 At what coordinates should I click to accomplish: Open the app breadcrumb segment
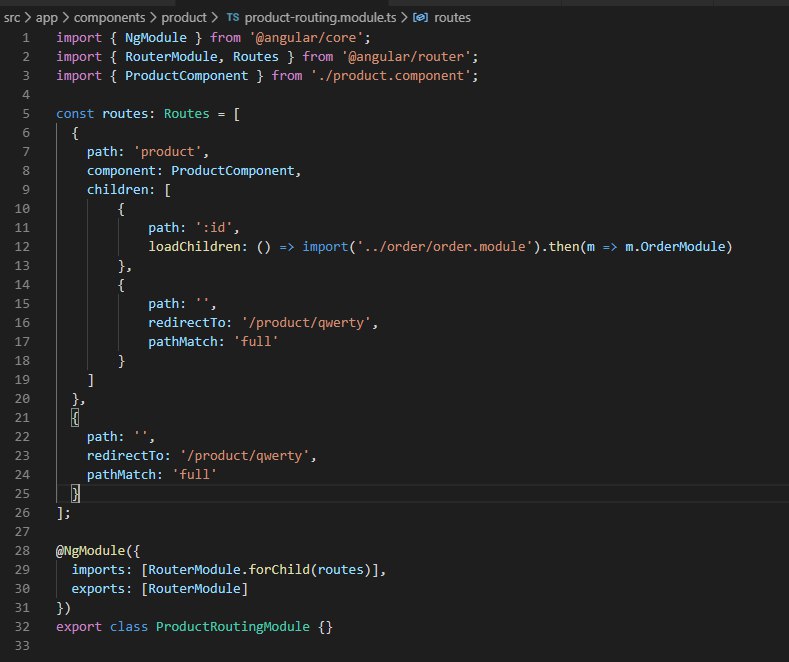click(x=47, y=18)
